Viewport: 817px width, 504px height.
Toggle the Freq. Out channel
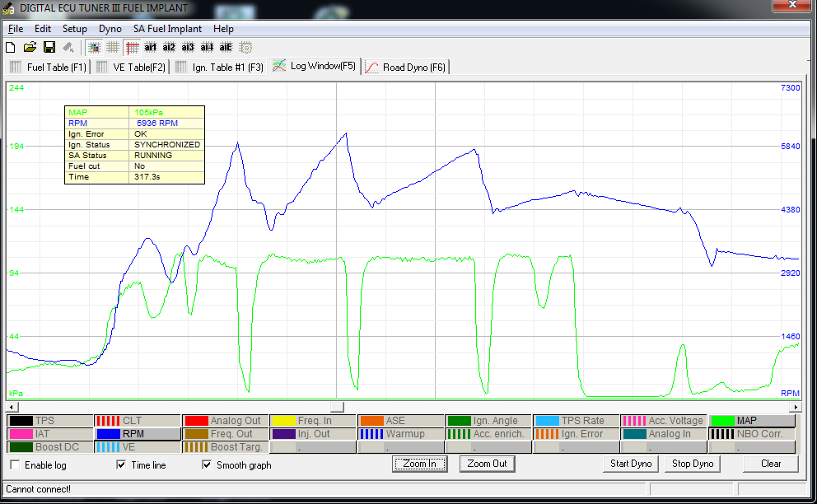point(226,434)
